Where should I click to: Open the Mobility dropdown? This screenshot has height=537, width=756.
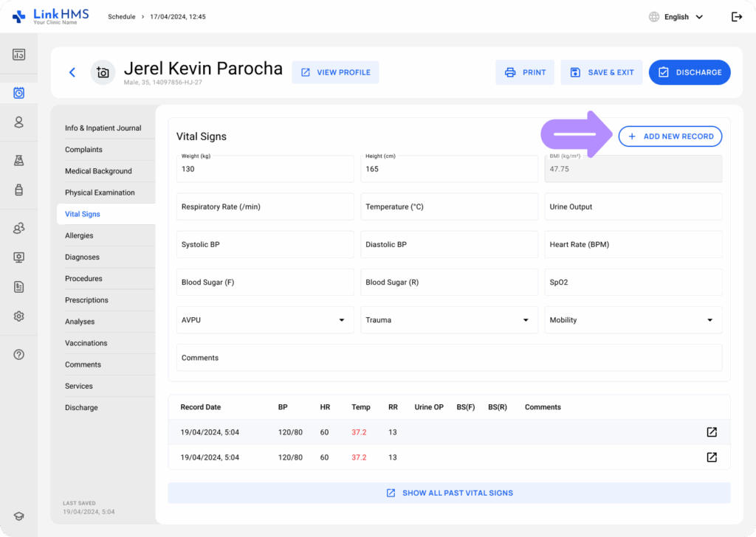pos(633,320)
